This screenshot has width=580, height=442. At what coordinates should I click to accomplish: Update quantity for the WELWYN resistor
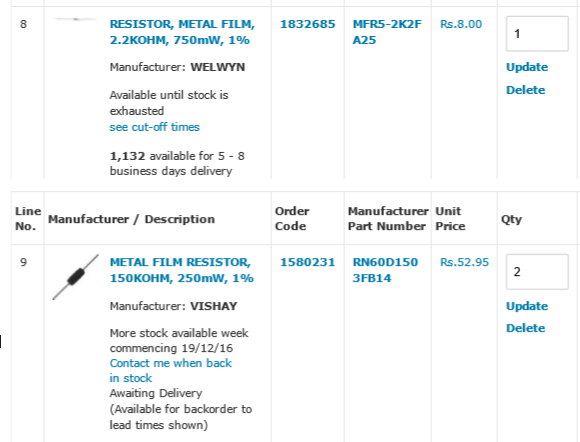point(527,67)
